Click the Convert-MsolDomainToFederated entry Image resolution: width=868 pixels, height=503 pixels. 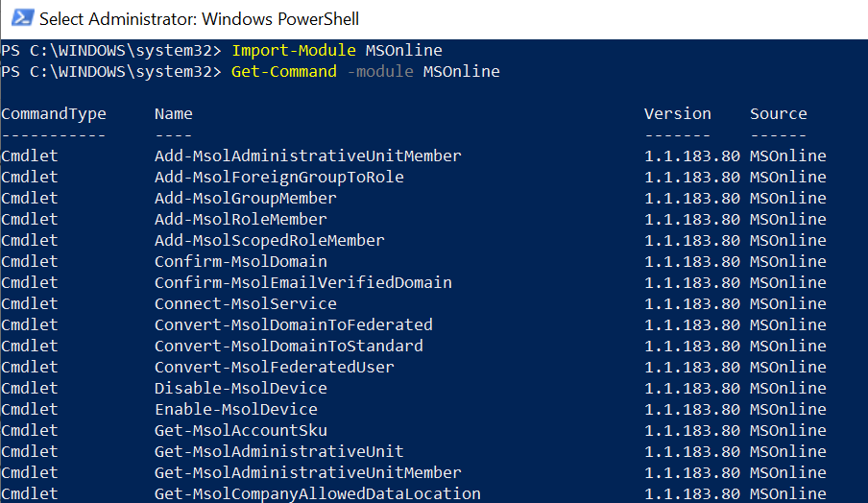(x=294, y=324)
